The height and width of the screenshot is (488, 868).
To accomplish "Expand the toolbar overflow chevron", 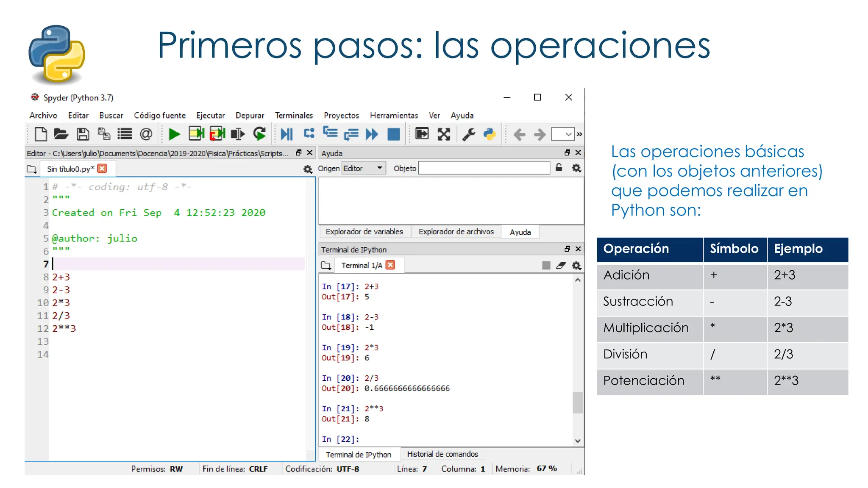I will 579,134.
